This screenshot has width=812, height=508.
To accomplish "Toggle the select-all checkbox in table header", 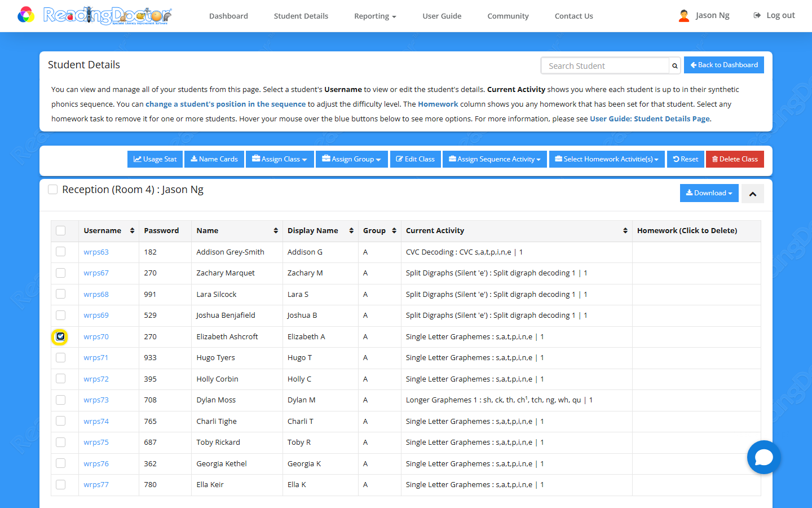I will pyautogui.click(x=61, y=230).
